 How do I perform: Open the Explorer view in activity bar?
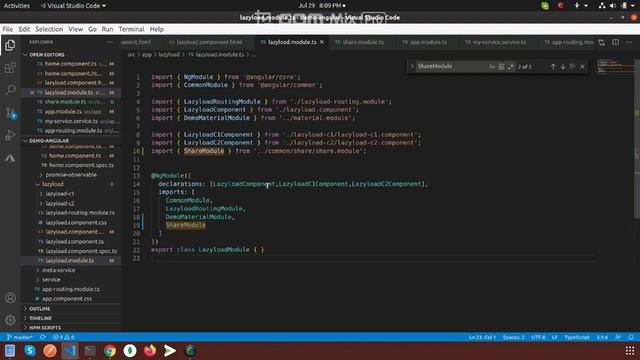tap(10, 45)
